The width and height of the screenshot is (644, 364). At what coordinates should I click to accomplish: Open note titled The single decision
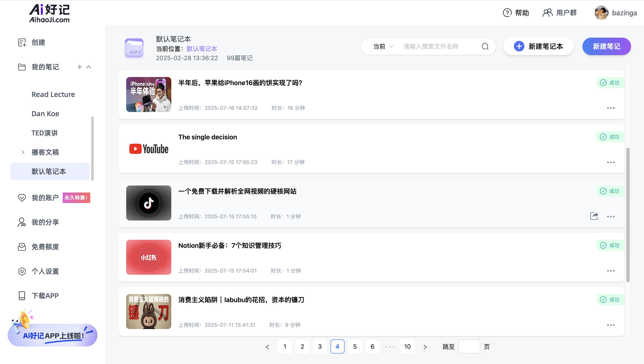[207, 137]
